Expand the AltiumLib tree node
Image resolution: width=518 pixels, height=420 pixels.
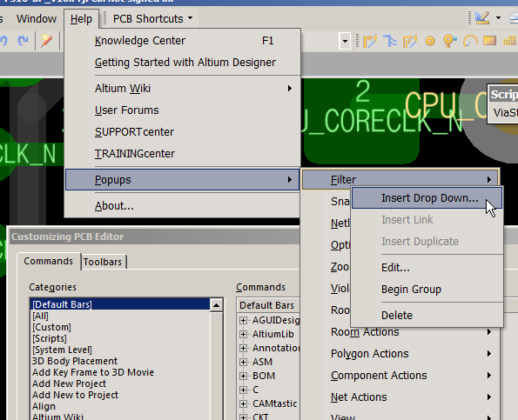click(x=243, y=334)
